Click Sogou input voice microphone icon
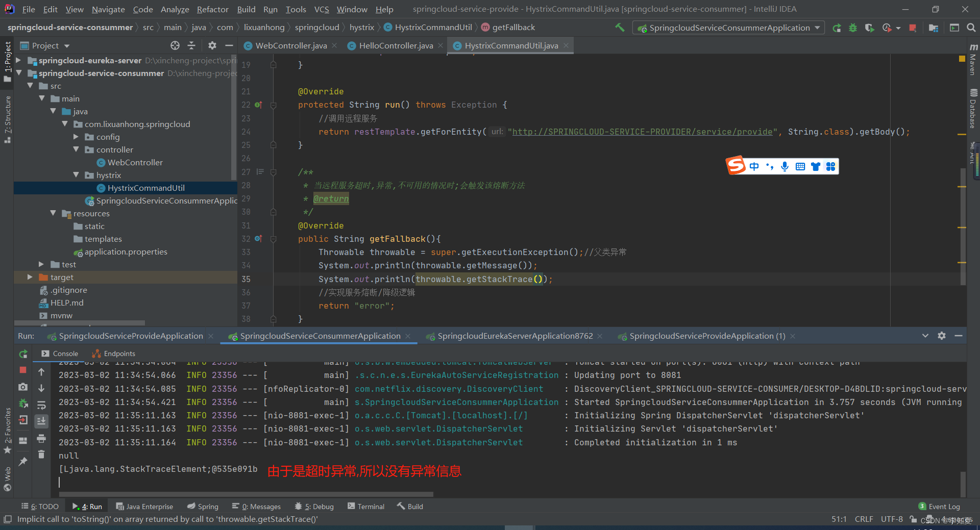Image resolution: width=980 pixels, height=530 pixels. coord(785,166)
